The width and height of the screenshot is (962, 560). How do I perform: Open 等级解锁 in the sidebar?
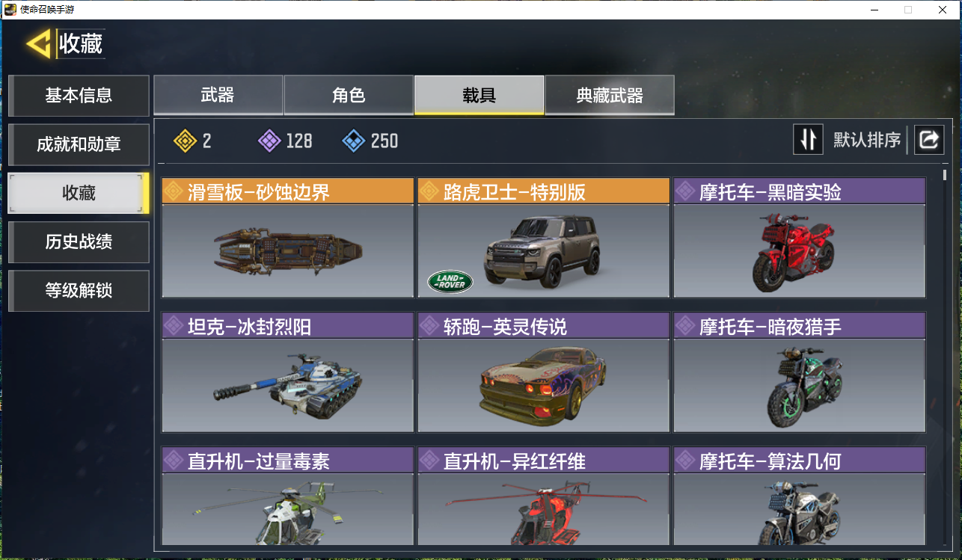(x=79, y=291)
